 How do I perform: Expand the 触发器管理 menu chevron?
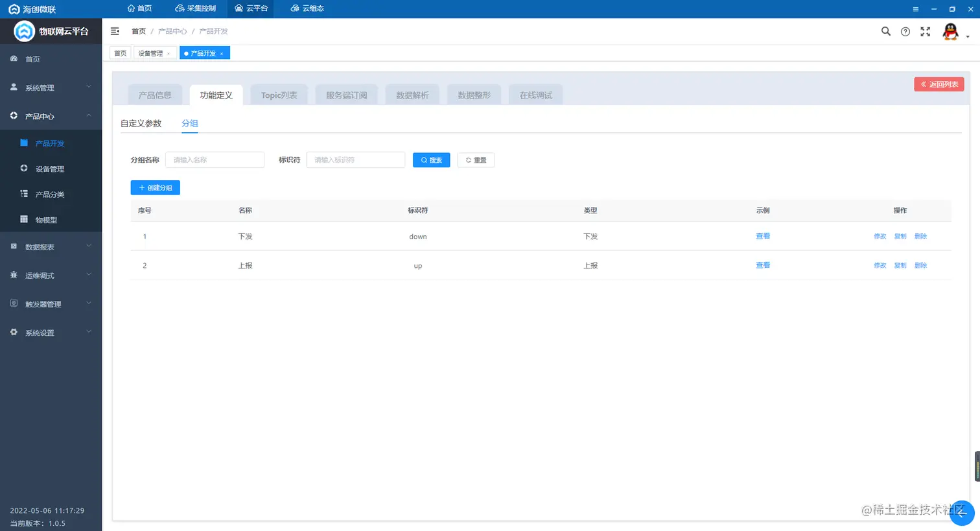[x=89, y=303]
